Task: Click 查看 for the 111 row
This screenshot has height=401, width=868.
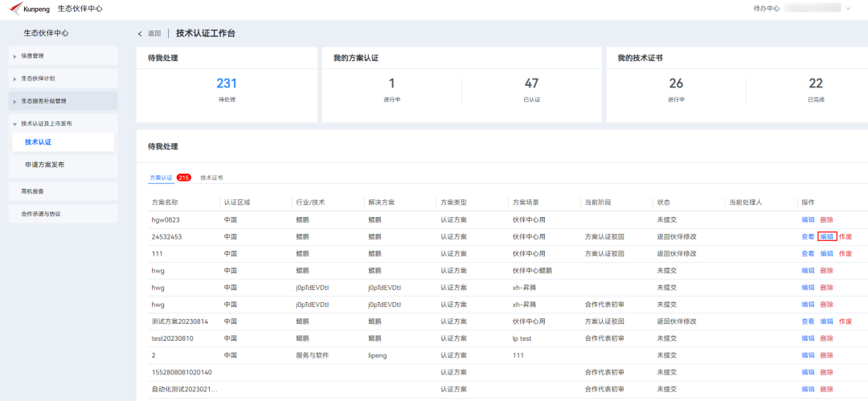Action: click(808, 254)
